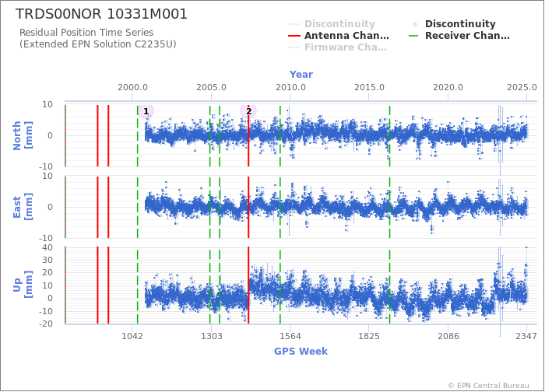
Task: Click GPS week tick label 1042
Action: tap(132, 336)
